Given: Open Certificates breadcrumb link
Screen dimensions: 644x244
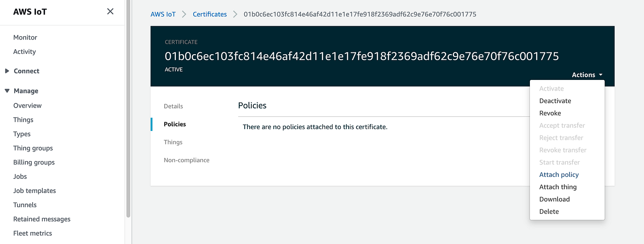Looking at the screenshot, I should (x=210, y=14).
